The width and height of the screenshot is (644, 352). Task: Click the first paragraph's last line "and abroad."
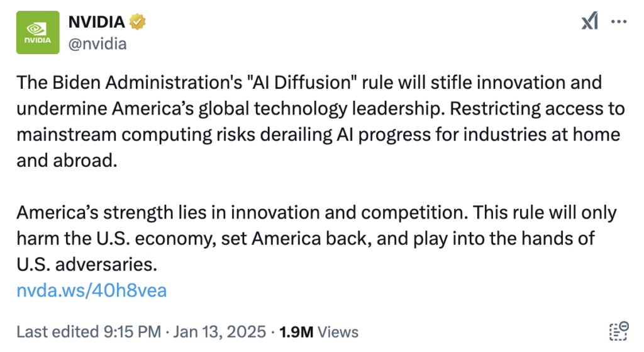67,160
